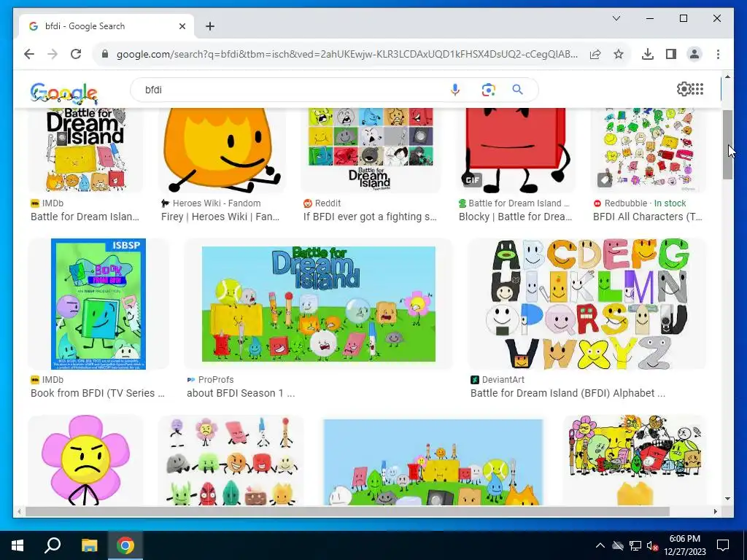747x560 pixels.
Task: Open a new browser tab
Action: [x=210, y=26]
